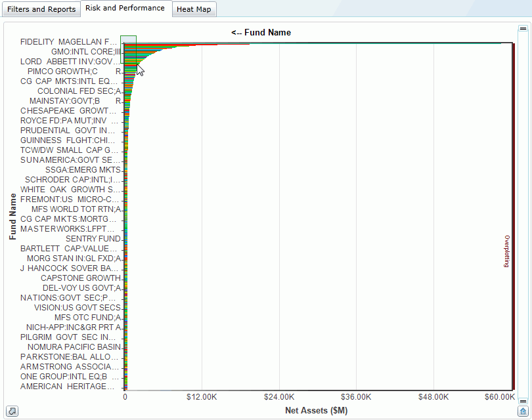
Task: Select the CG CAP MKTS:MORTG fund label
Action: pos(69,219)
